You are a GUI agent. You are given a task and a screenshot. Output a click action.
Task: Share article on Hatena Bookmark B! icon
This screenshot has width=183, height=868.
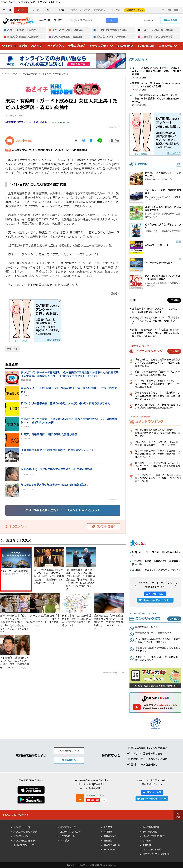92,140
